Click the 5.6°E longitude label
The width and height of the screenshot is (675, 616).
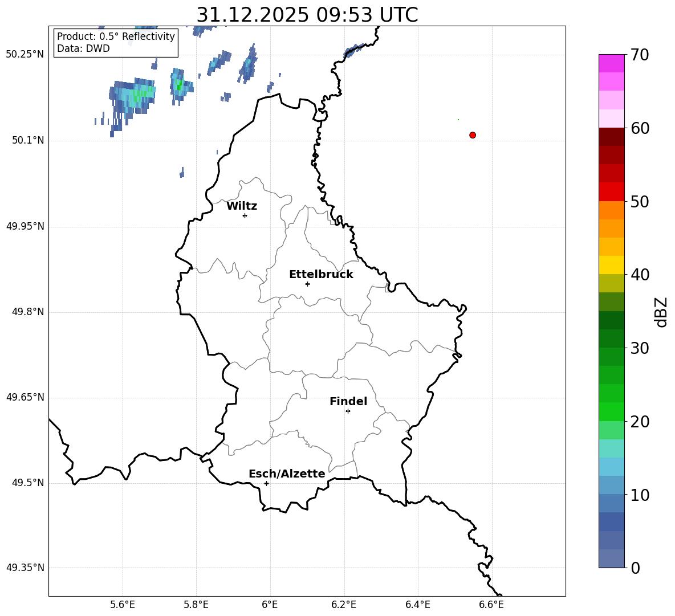tap(123, 605)
